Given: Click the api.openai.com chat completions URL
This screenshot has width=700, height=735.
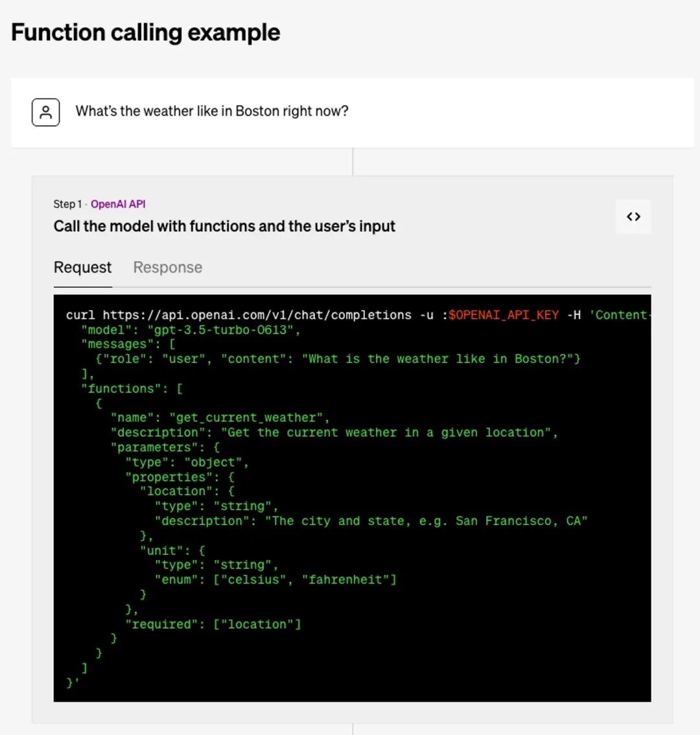Looking at the screenshot, I should point(257,315).
